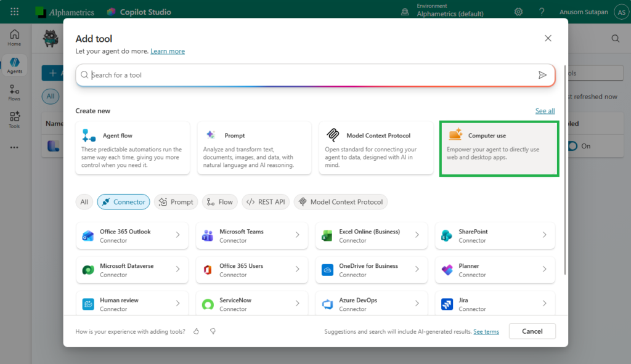Expand SharePoint chevron

pos(545,235)
